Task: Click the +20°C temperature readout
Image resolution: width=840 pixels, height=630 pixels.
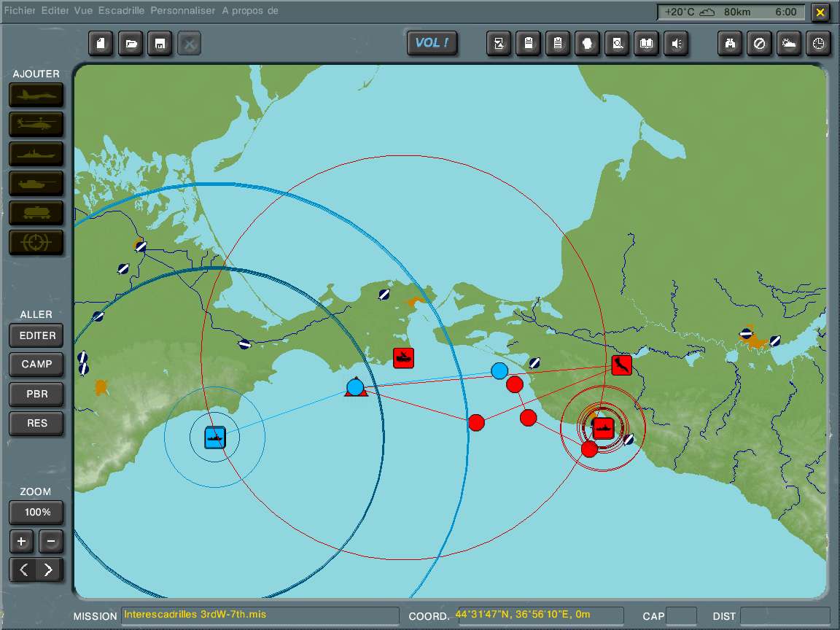Action: click(x=680, y=12)
